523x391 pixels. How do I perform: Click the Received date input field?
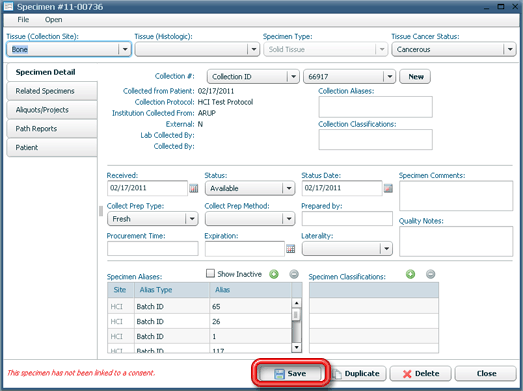click(x=147, y=188)
